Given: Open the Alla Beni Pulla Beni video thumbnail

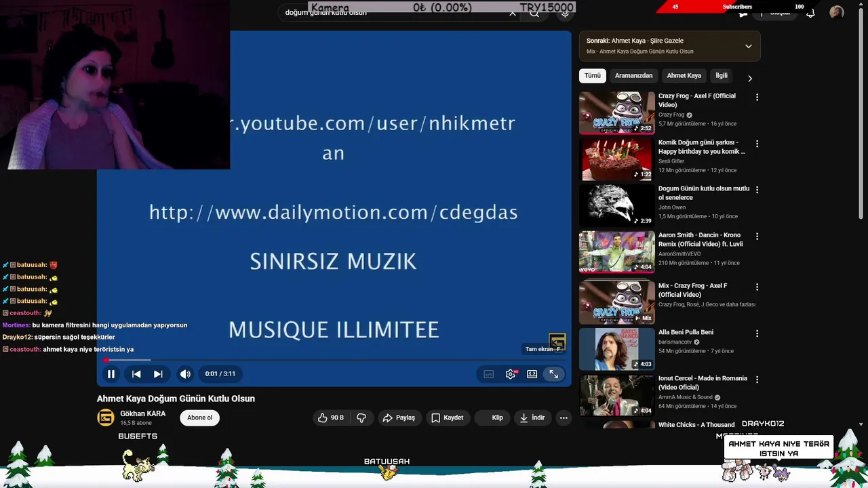Looking at the screenshot, I should pyautogui.click(x=616, y=348).
